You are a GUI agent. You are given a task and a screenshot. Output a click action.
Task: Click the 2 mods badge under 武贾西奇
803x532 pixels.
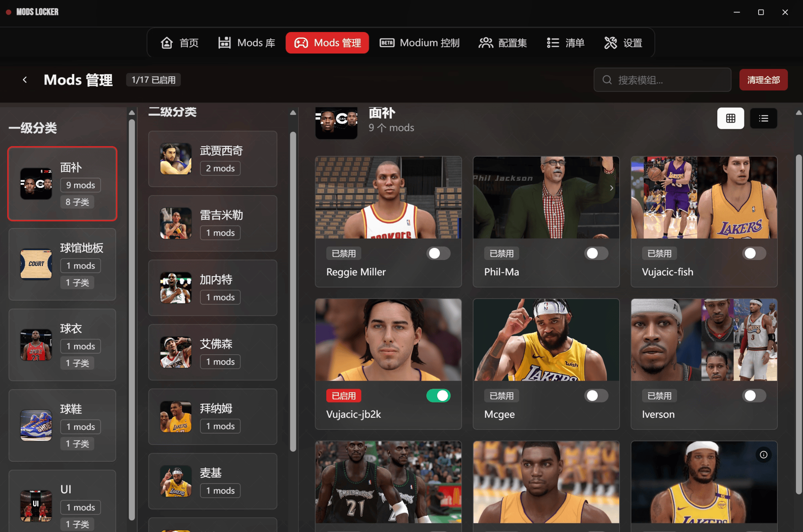point(220,168)
